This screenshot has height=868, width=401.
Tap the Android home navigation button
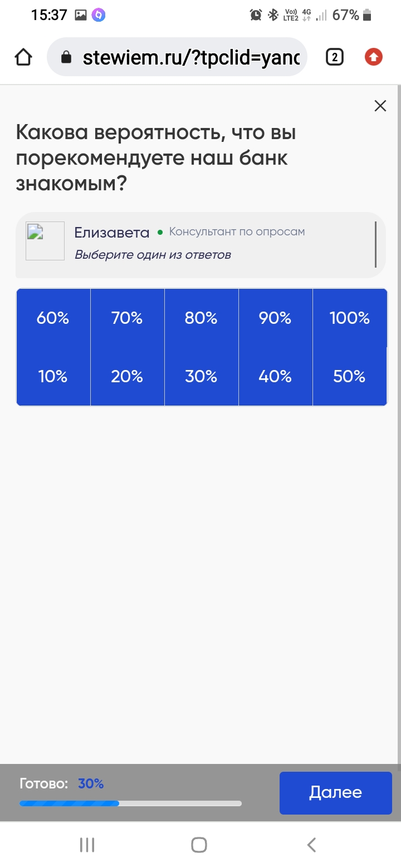click(199, 845)
